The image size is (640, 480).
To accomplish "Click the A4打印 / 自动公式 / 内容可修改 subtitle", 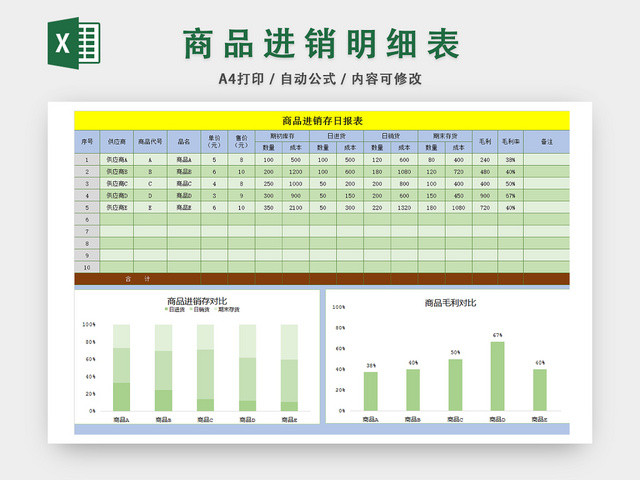I will pos(320,79).
